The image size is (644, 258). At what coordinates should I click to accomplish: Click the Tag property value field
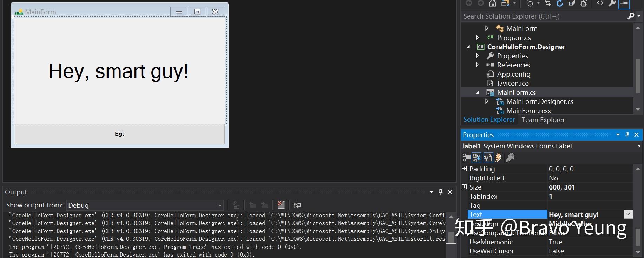click(x=590, y=205)
